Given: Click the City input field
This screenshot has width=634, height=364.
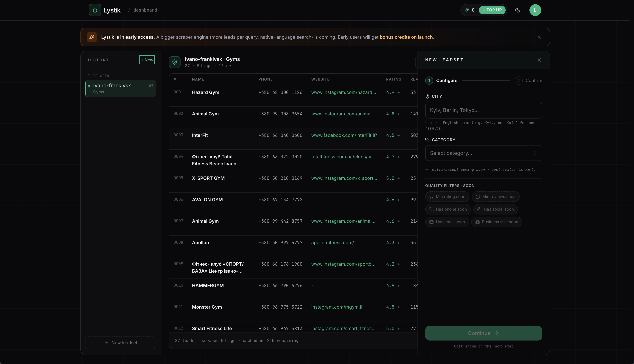Looking at the screenshot, I should pos(484,110).
